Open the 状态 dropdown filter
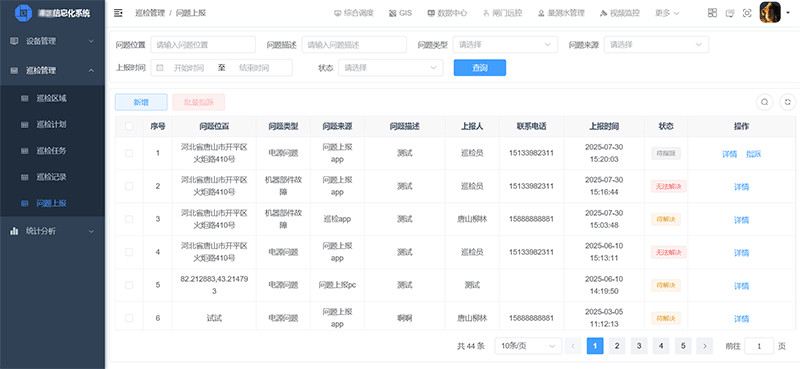This screenshot has width=800, height=369. click(x=390, y=68)
